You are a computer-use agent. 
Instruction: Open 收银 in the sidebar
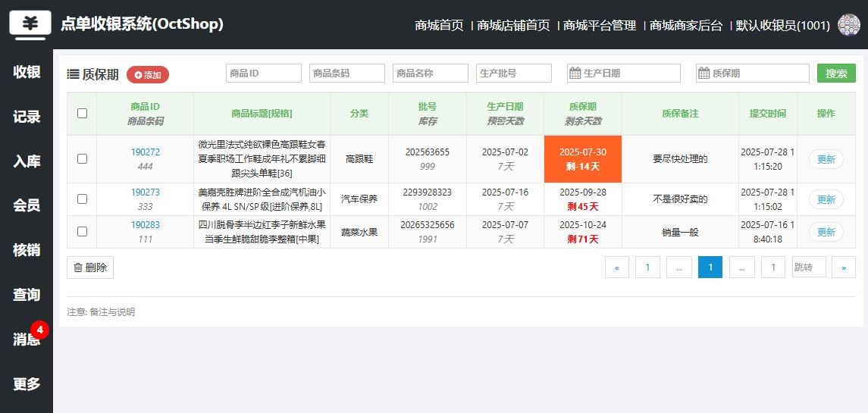click(x=27, y=72)
